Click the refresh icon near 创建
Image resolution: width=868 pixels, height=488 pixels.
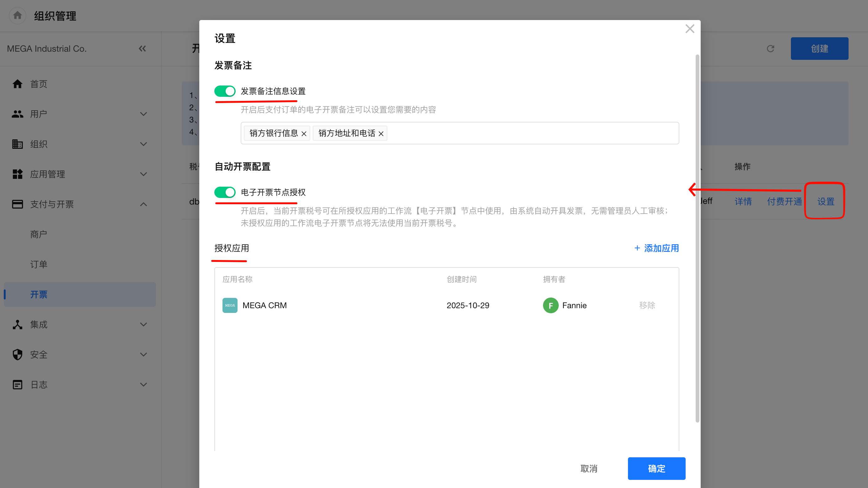pos(770,49)
